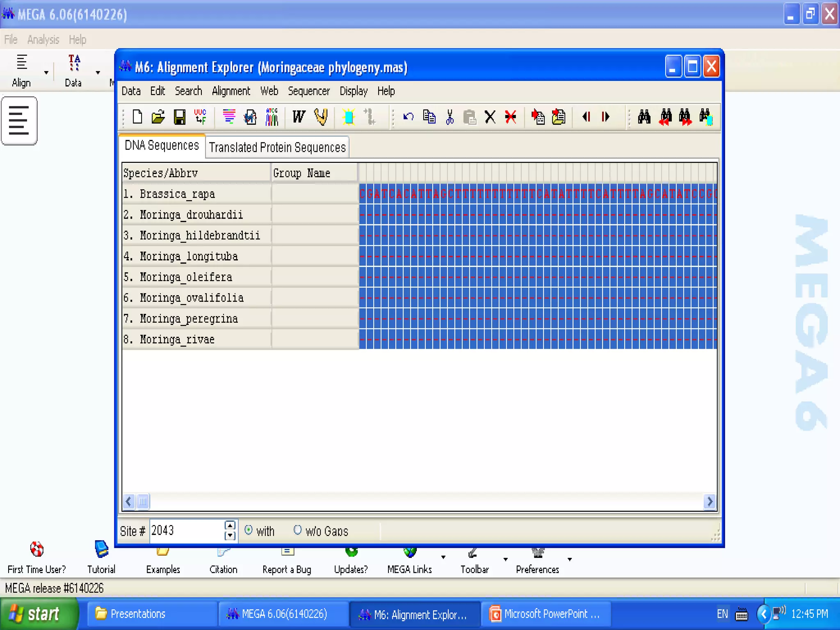The height and width of the screenshot is (630, 840).
Task: Select the Moringa_oleifera sequence row
Action: tap(196, 277)
